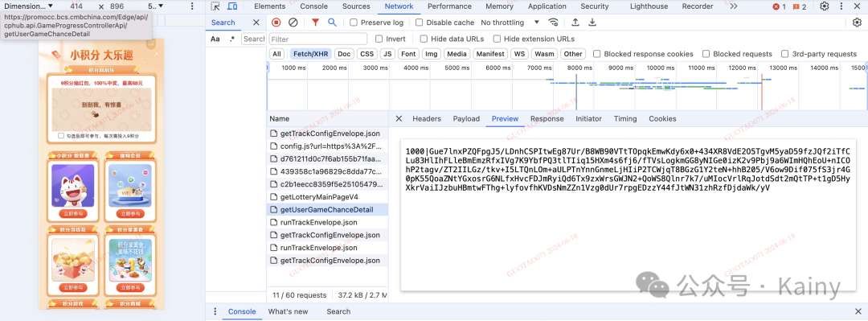Toggle the red filter funnel icon
This screenshot has height=321, width=868.
coord(315,23)
